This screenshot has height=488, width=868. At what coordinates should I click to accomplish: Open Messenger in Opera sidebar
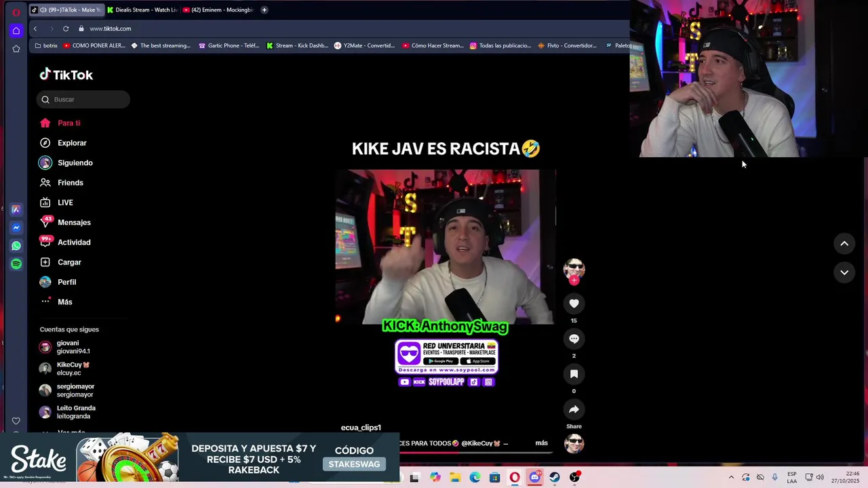16,228
